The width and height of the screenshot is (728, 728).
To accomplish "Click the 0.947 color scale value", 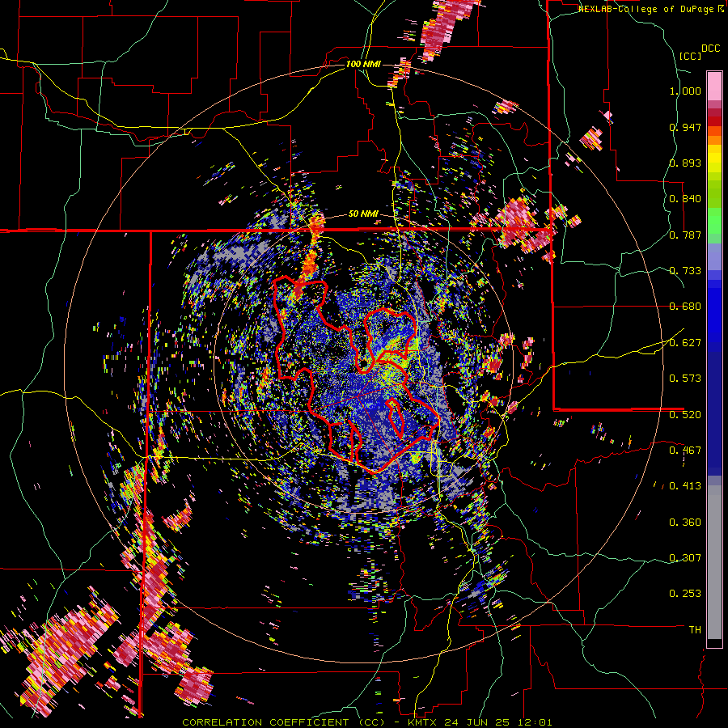I will (x=685, y=127).
